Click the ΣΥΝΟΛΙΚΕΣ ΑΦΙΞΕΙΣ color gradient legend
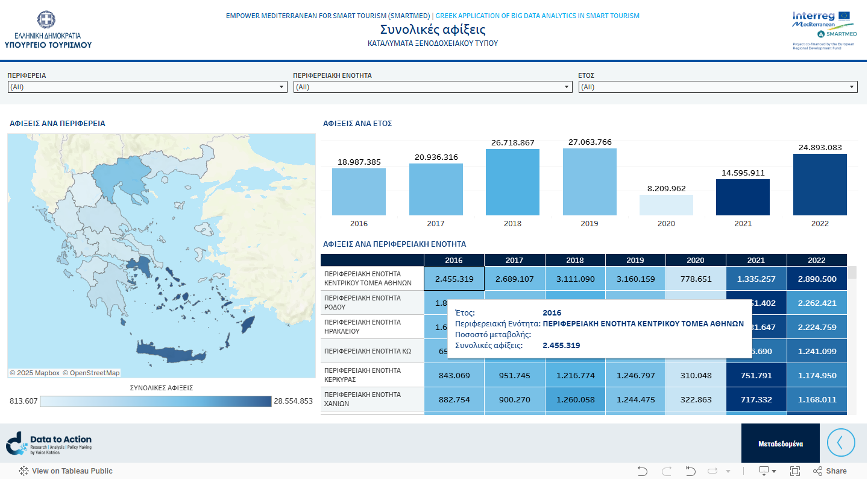Viewport: 868px width, 482px height. 156,401
